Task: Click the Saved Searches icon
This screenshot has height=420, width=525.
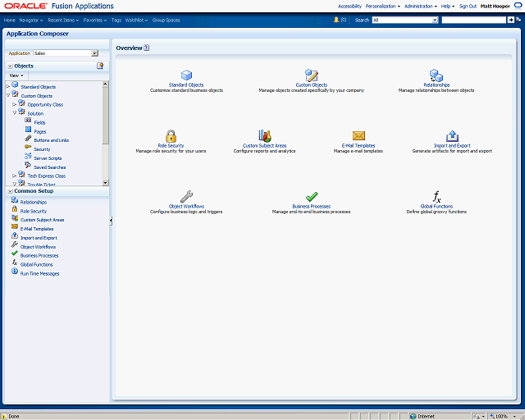Action: click(28, 165)
